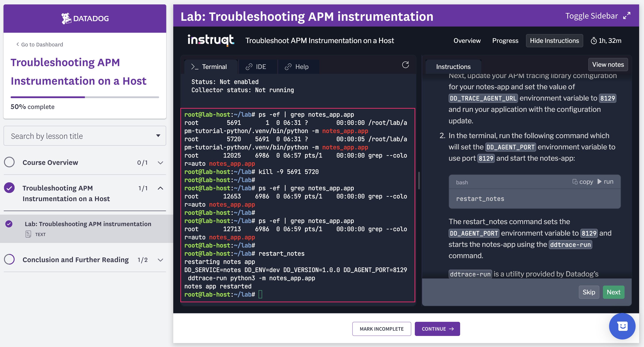Click the ddtrace-run code label in last paragraph
Screen dimensions: 644x347
click(470, 274)
